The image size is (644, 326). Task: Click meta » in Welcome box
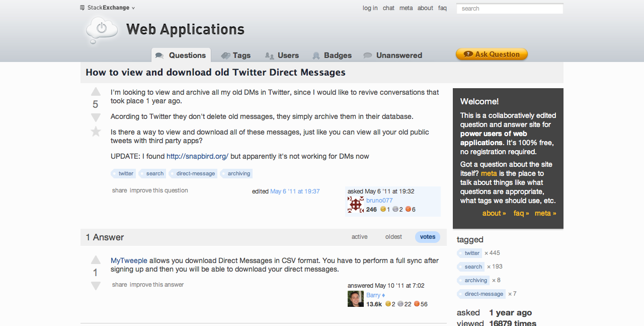[x=545, y=213]
